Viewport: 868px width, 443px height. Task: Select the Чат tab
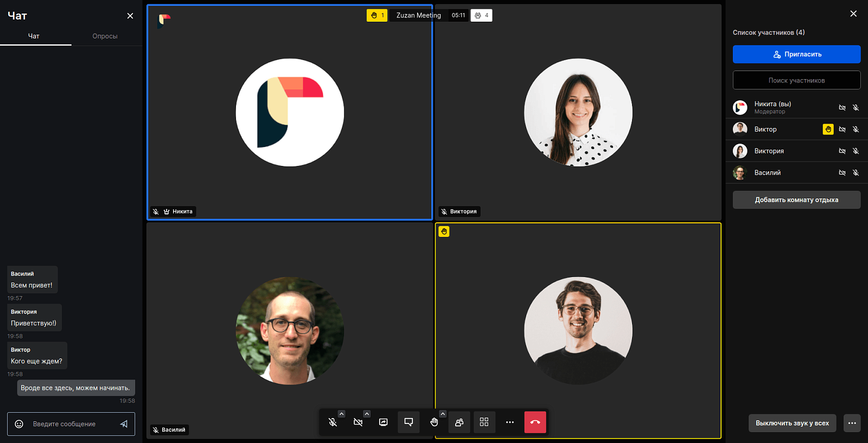tap(34, 36)
